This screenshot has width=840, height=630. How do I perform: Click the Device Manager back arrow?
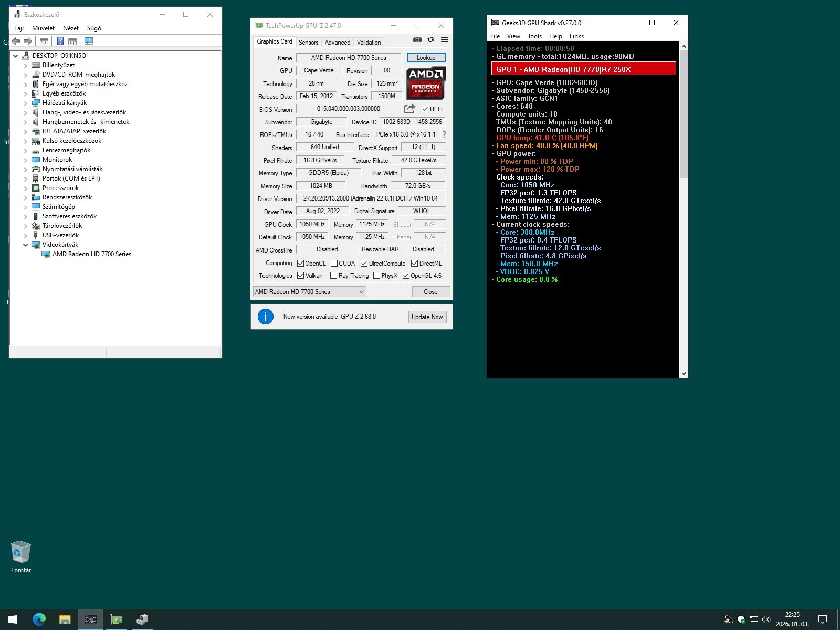coord(16,41)
